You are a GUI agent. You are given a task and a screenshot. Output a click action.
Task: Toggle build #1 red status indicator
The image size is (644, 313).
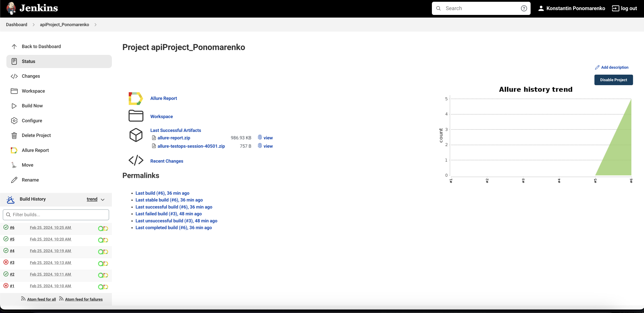point(6,286)
